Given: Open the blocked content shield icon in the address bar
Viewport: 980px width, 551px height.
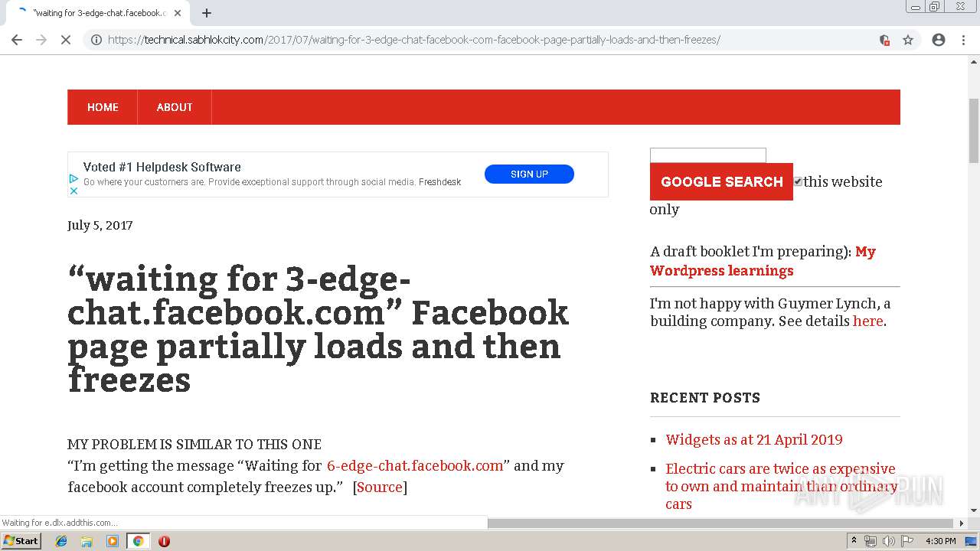Looking at the screenshot, I should coord(884,40).
